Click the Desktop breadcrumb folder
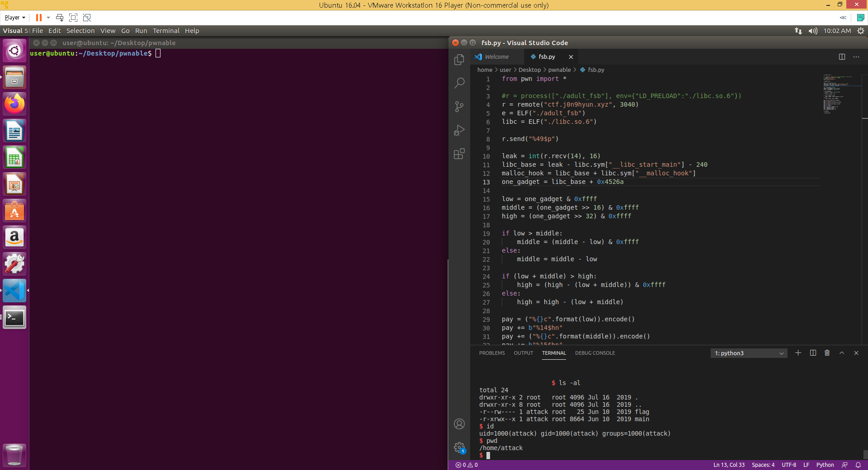 [529, 70]
